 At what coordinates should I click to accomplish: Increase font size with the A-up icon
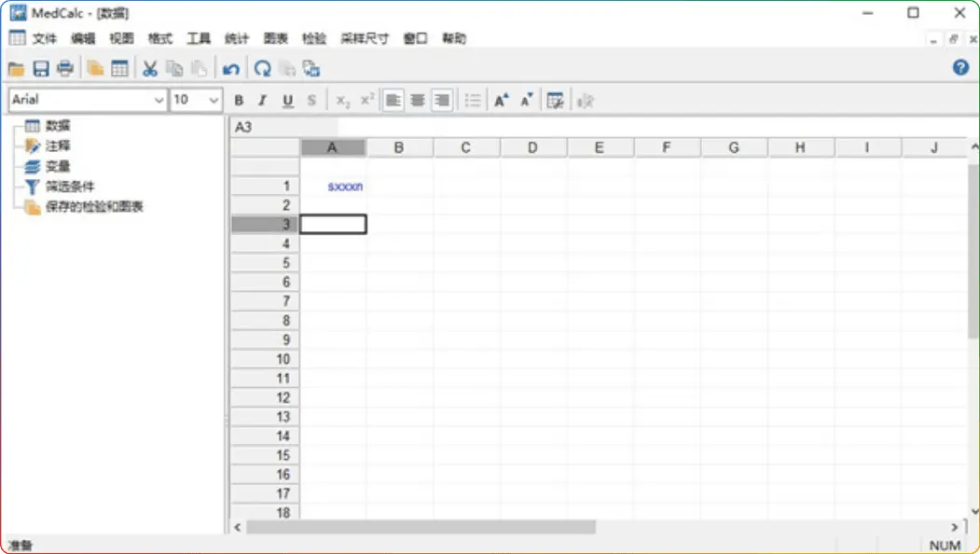(x=502, y=100)
